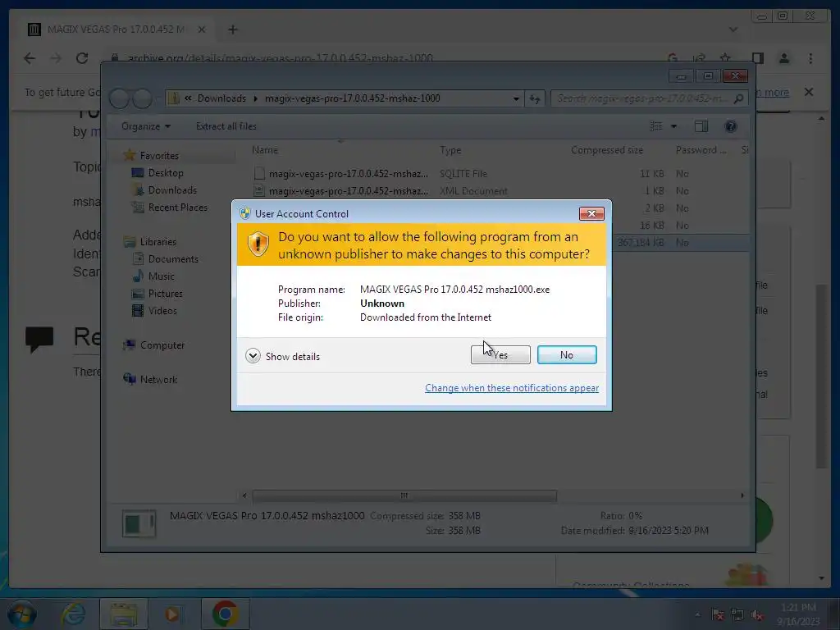840x630 pixels.
Task: Select Music library in navigation pane
Action: [x=162, y=276]
